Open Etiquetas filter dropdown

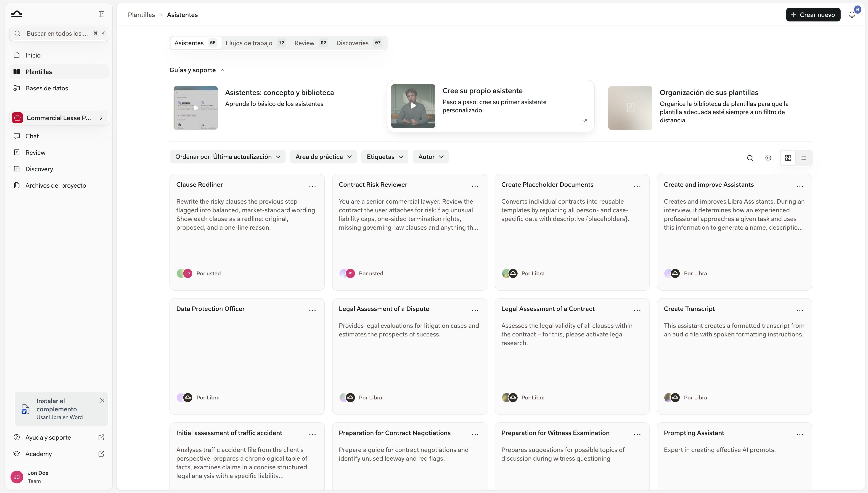point(384,157)
